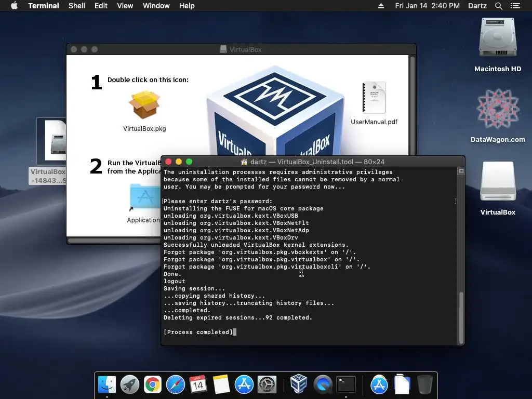Image resolution: width=532 pixels, height=399 pixels.
Task: Open the Terminal menu in menu bar
Action: coord(44,6)
